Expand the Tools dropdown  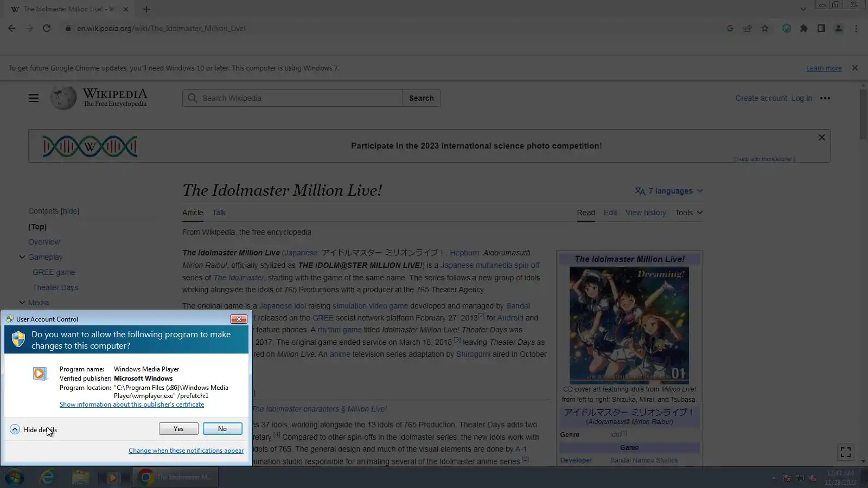pos(689,213)
